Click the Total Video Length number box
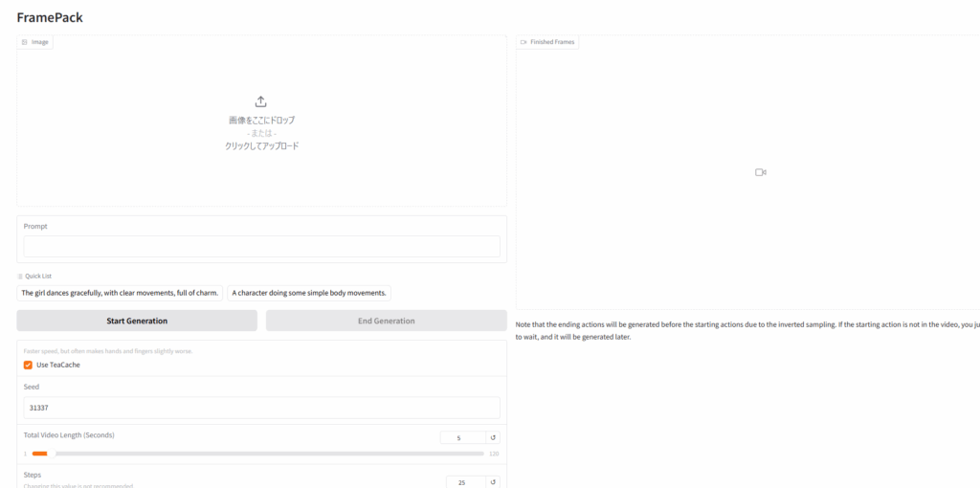The height and width of the screenshot is (488, 980). tap(462, 438)
